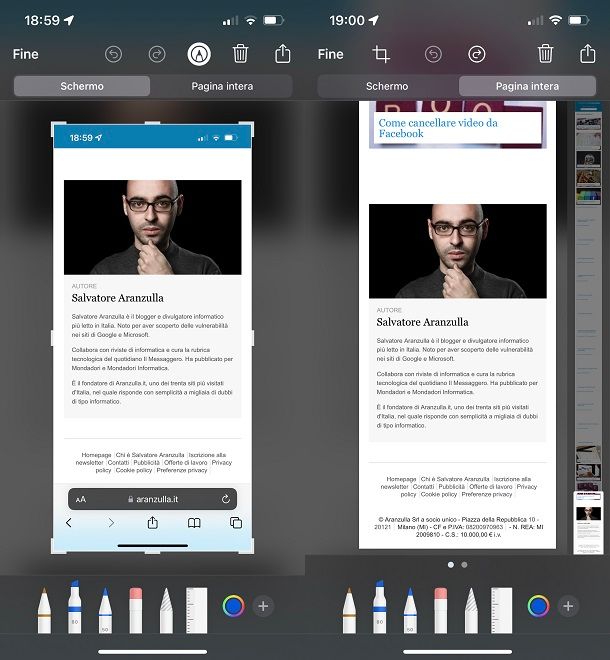
Task: Select Pagina intera tab in right editor
Action: click(x=527, y=86)
